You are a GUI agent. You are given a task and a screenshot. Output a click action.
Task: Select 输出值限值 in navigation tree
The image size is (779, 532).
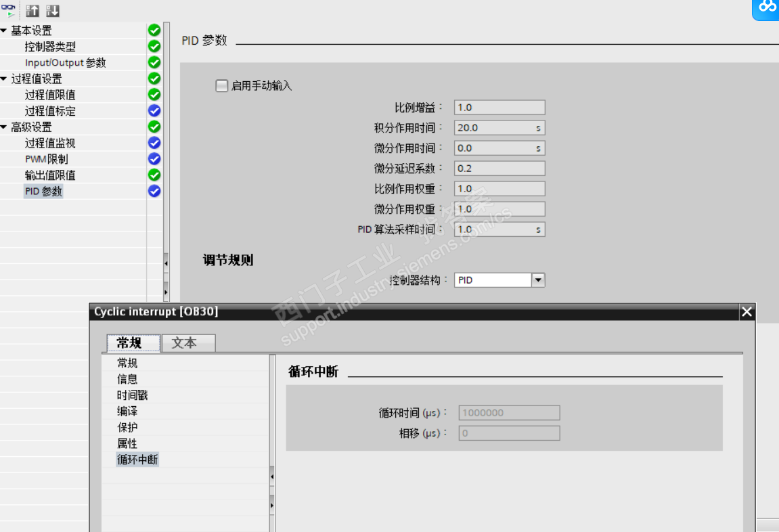50,175
